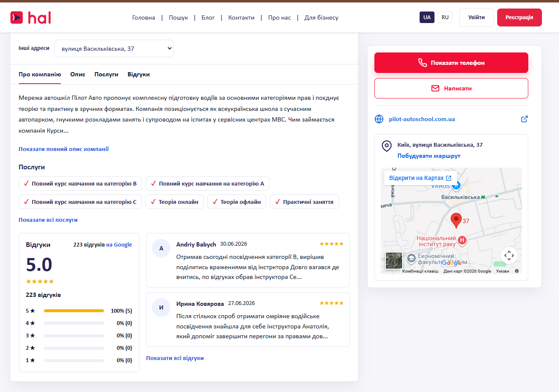Switch to the Опис tab
Image resolution: width=559 pixels, height=392 pixels.
tap(78, 74)
